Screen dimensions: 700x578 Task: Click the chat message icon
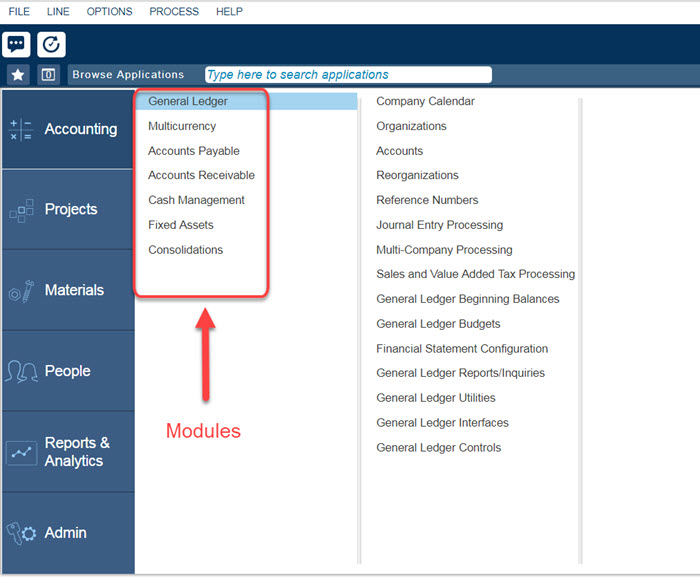[x=17, y=45]
